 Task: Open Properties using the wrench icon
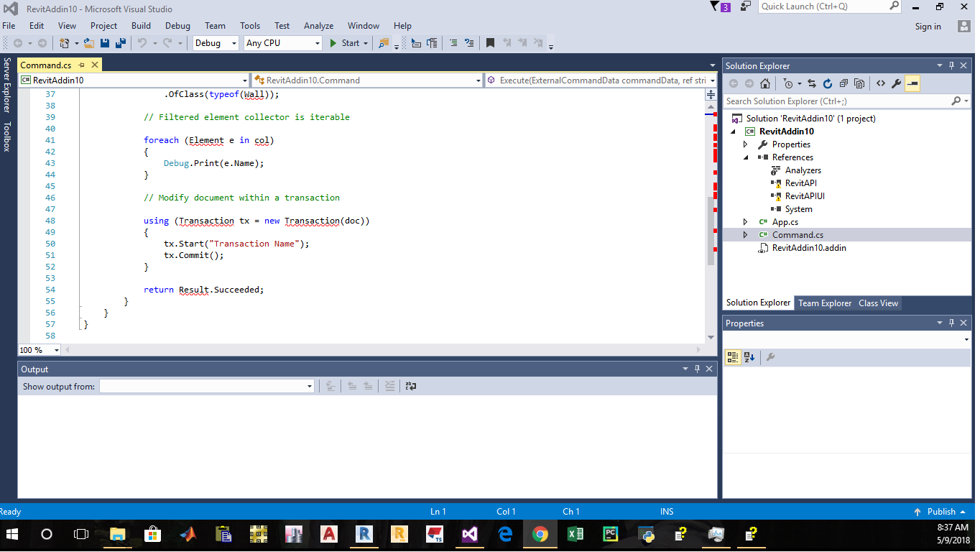[897, 83]
